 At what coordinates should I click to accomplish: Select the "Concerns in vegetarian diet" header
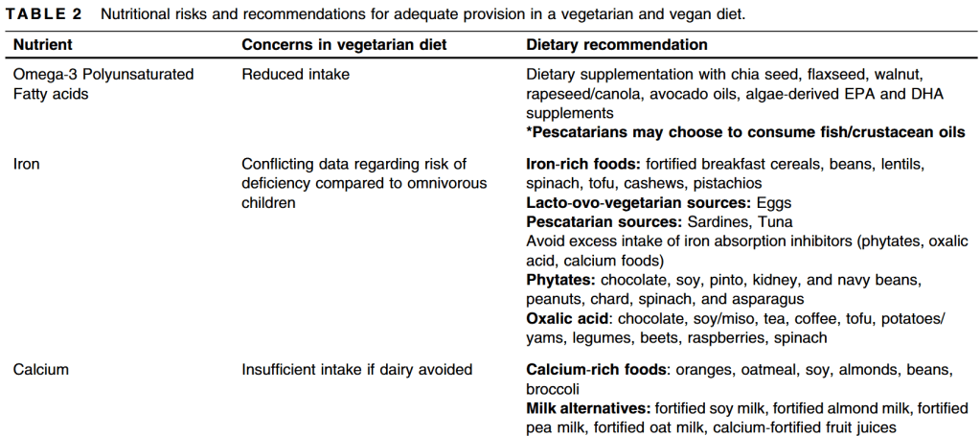344,45
